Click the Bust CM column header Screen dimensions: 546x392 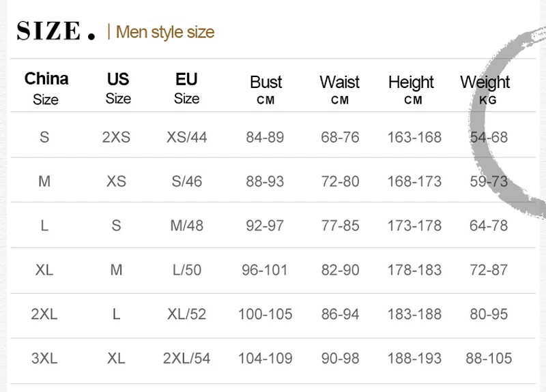pos(265,90)
